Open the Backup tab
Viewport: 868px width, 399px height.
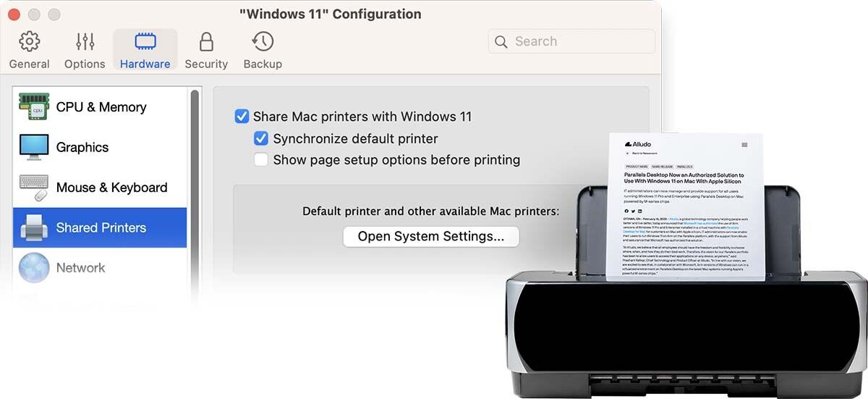click(x=263, y=51)
